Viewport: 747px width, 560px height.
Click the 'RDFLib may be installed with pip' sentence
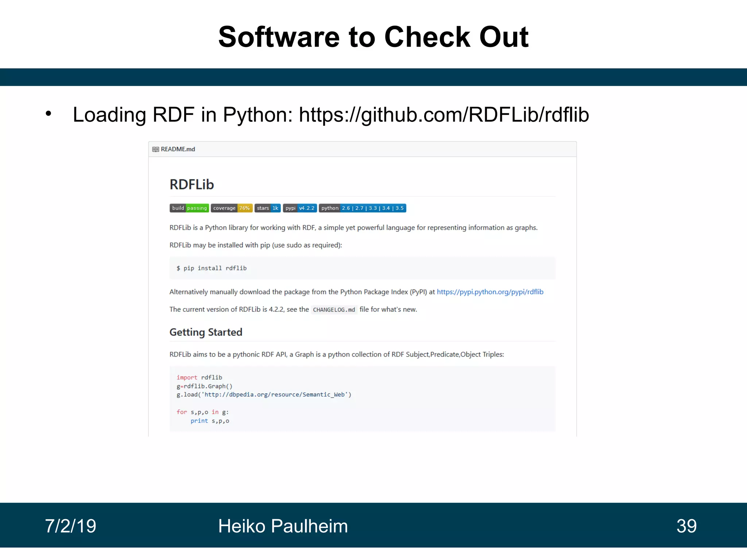(x=256, y=245)
